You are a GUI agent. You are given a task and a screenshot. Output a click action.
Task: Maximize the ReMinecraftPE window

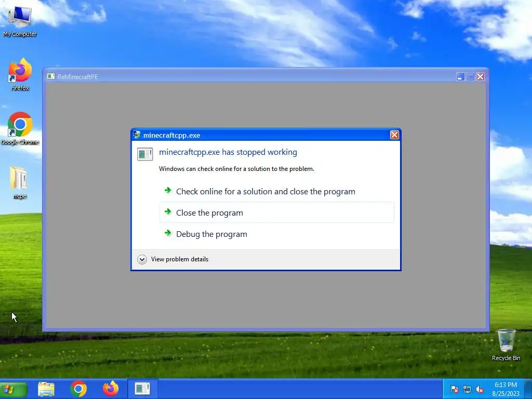[470, 77]
